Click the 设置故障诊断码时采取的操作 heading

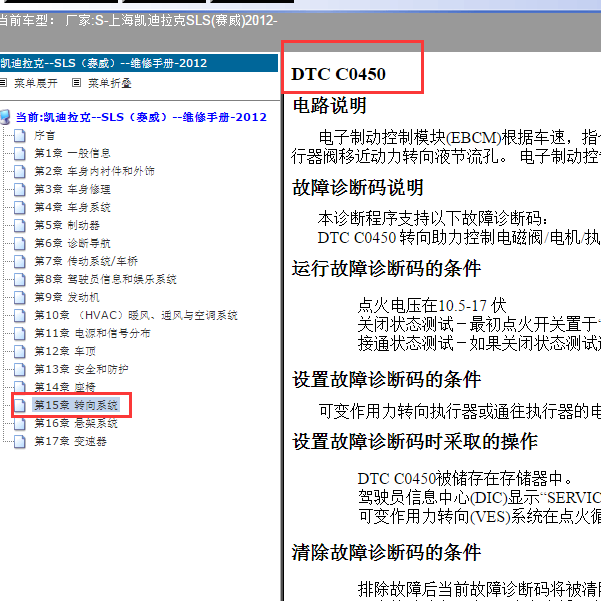[x=415, y=442]
